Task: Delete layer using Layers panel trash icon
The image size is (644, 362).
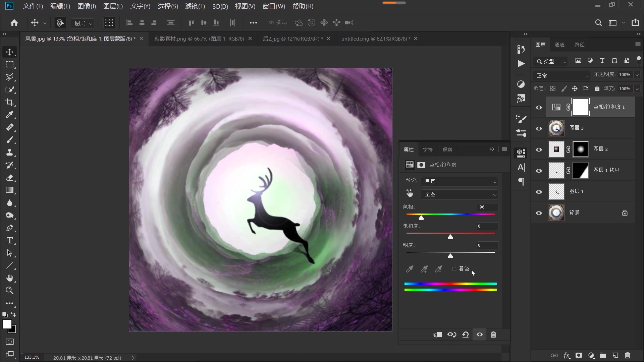Action: coord(628,355)
